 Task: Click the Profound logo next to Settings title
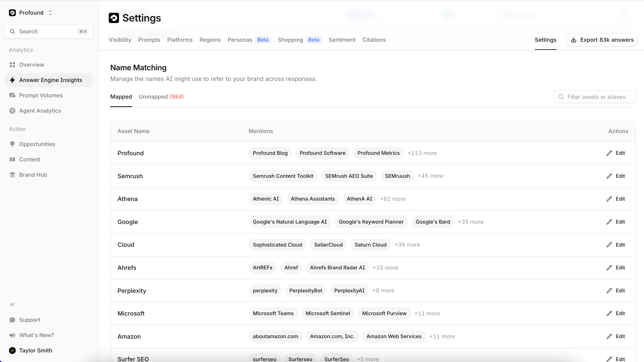tap(114, 18)
